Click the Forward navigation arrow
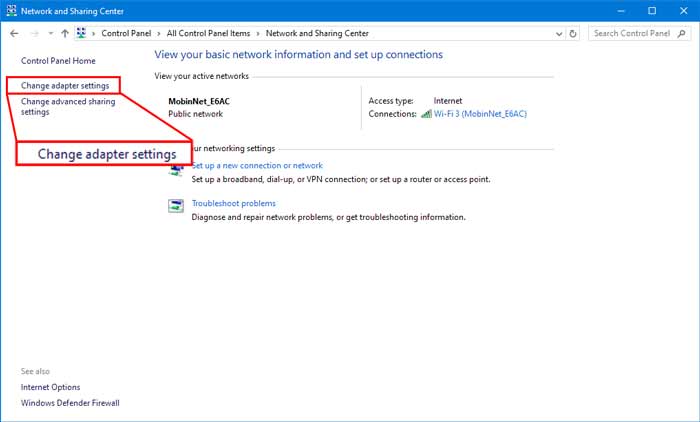 (x=34, y=33)
